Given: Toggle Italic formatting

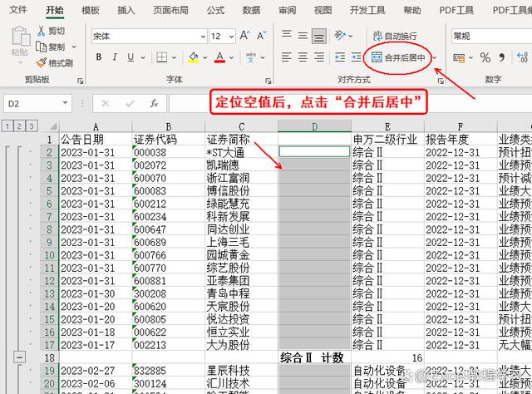Looking at the screenshot, I should (115, 57).
